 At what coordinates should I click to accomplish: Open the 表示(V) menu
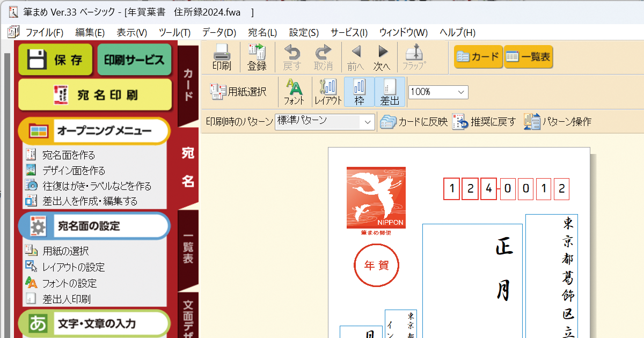tap(132, 32)
